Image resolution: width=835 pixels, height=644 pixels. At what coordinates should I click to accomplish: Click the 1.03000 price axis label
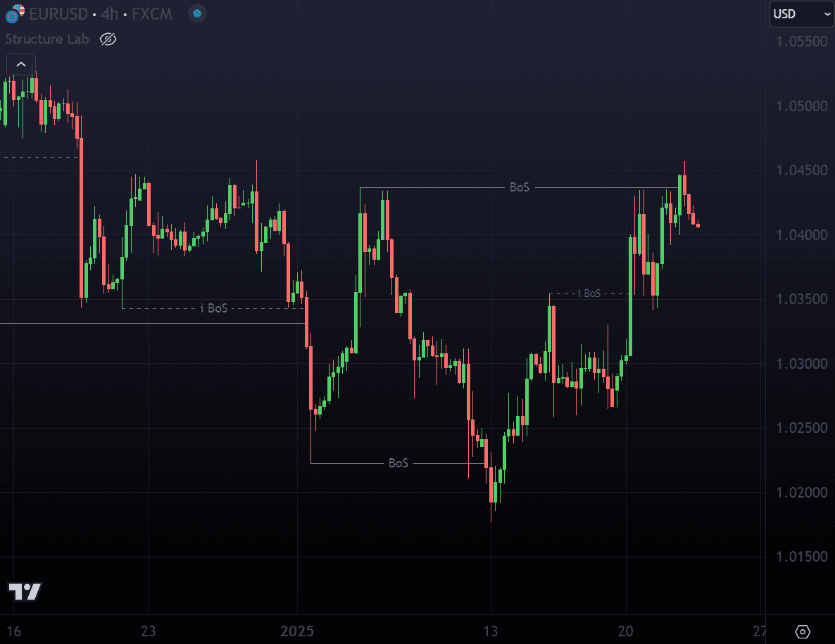click(801, 363)
